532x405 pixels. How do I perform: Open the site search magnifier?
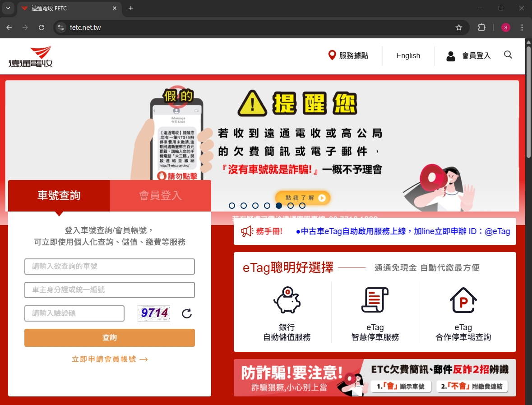point(508,55)
